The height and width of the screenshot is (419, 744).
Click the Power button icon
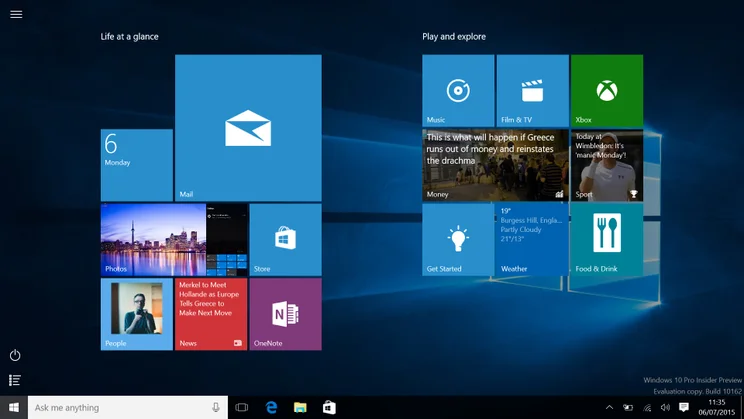tap(15, 355)
